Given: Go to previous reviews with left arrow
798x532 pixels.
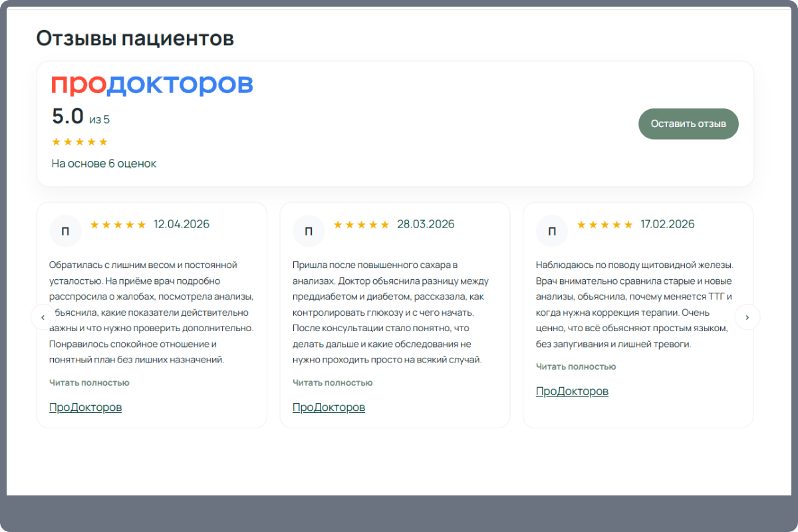Looking at the screenshot, I should (x=43, y=317).
